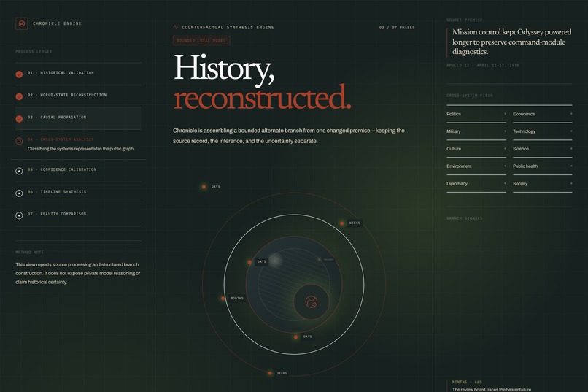This screenshot has width=588, height=392.
Task: Click the 'Chronicle is assembling a bounded alternate branch' paragraph
Action: coord(289,136)
